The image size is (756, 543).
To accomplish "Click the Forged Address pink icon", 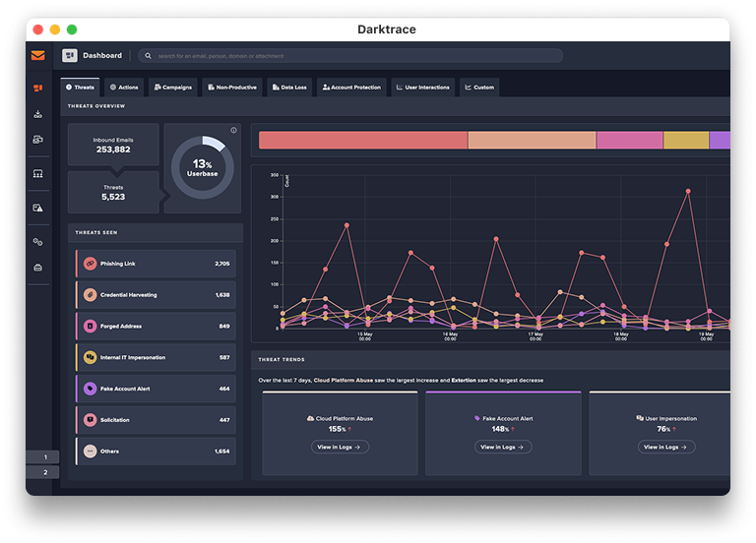I will pos(91,327).
